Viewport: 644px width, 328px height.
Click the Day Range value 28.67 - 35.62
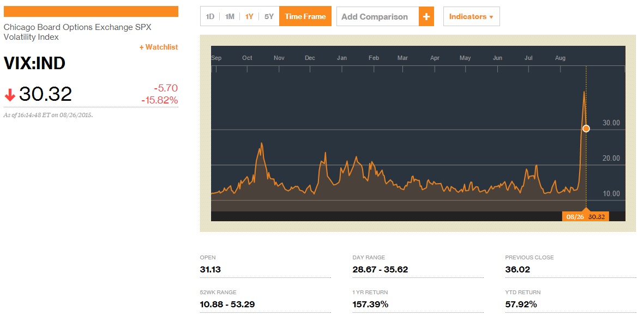(380, 270)
